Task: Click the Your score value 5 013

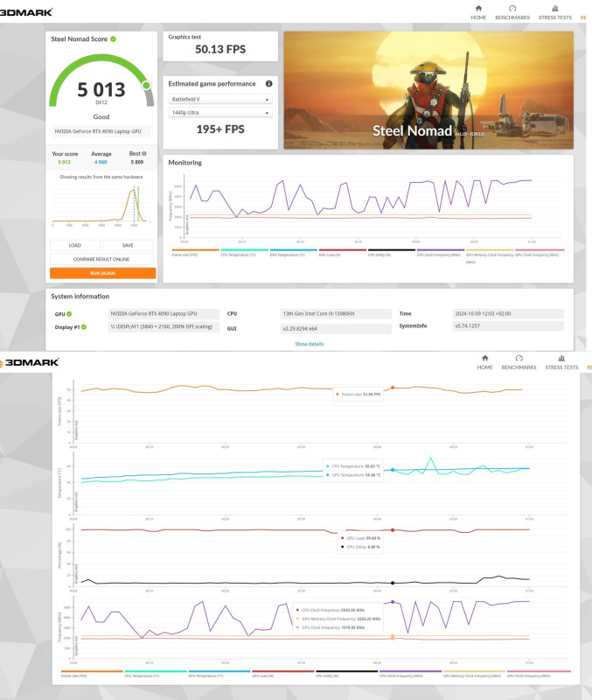Action: coord(64,162)
